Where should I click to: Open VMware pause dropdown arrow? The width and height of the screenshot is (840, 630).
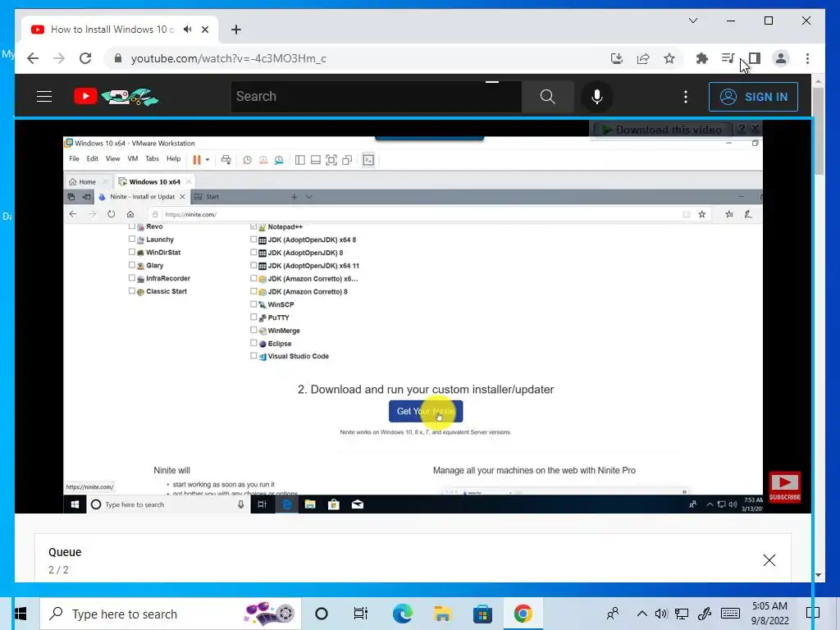pyautogui.click(x=208, y=160)
